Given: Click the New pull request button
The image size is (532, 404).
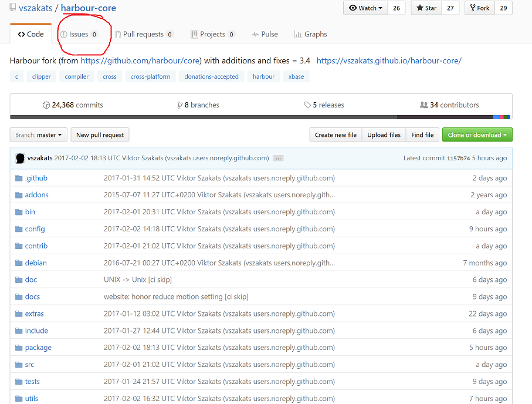Looking at the screenshot, I should (100, 135).
